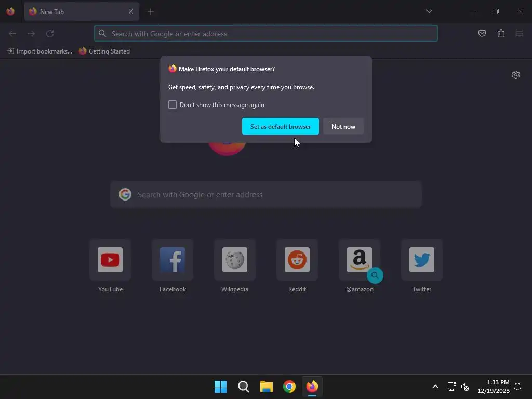Open the new tab personalize gear

coord(516,75)
